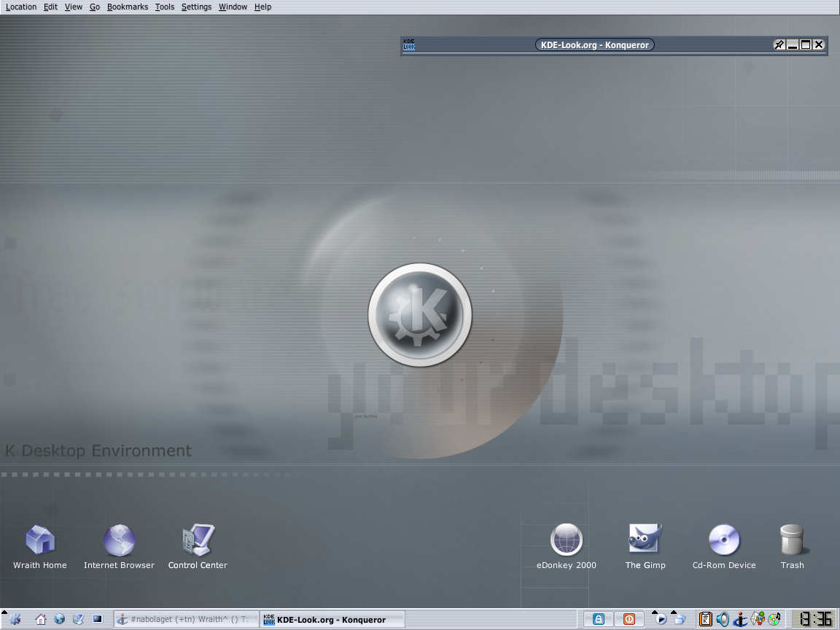Click the KDE-Look.org - Konqueror title bar
Screen dimensions: 840x630
pos(595,45)
